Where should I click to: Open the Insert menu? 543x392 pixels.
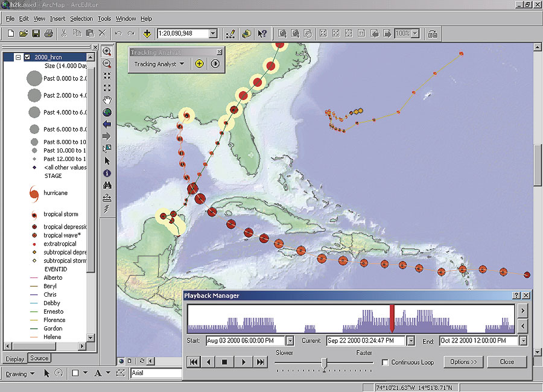tap(57, 19)
